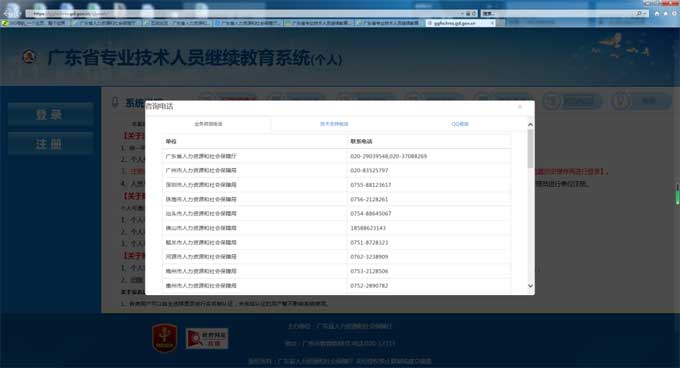This screenshot has width=680, height=368.
Task: Click into the browser address bar
Action: click(243, 13)
